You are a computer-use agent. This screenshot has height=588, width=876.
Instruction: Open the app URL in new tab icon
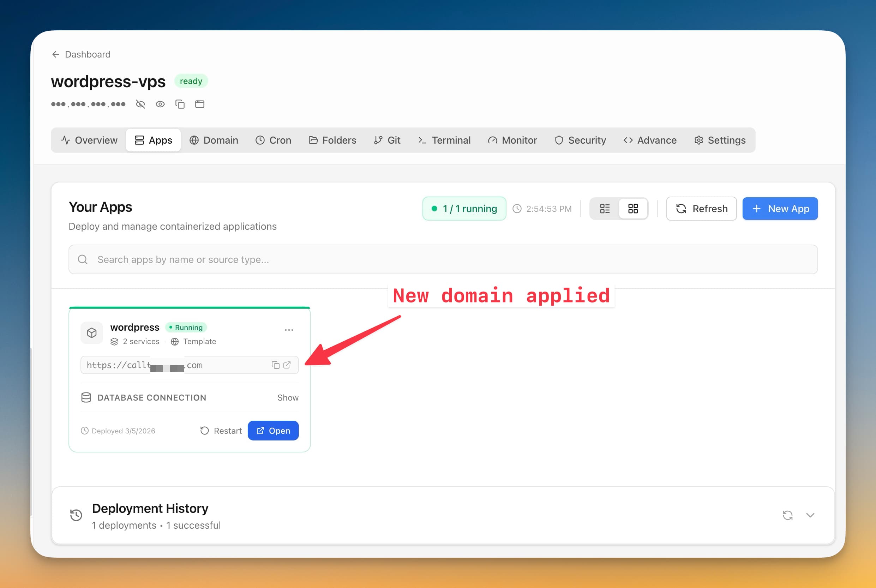pos(287,365)
